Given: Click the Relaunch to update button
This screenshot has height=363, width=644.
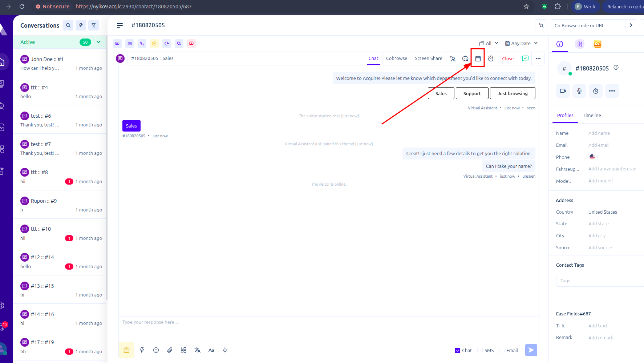Looking at the screenshot, I should tap(623, 7).
